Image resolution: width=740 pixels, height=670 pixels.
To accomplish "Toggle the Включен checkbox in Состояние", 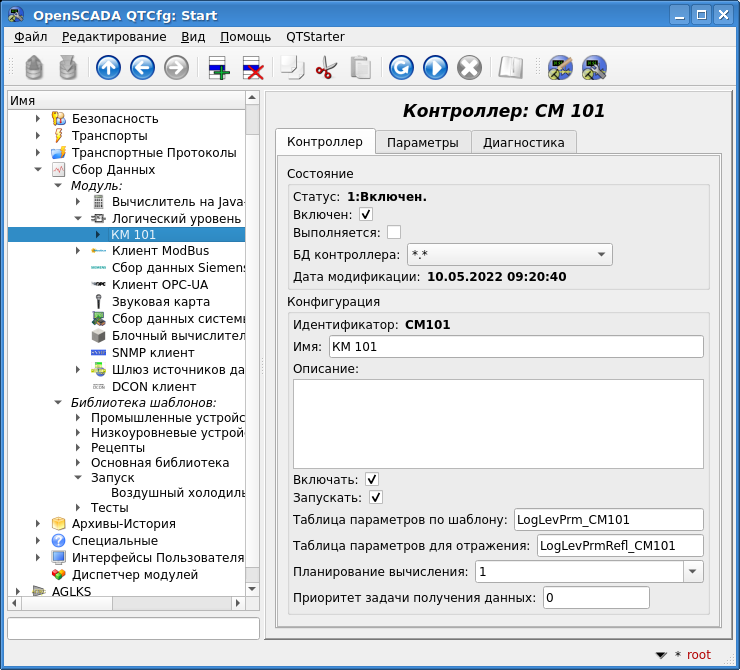I will tap(366, 215).
